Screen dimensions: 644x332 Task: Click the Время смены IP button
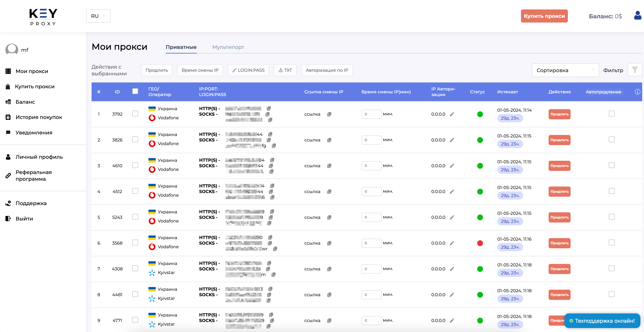(200, 70)
